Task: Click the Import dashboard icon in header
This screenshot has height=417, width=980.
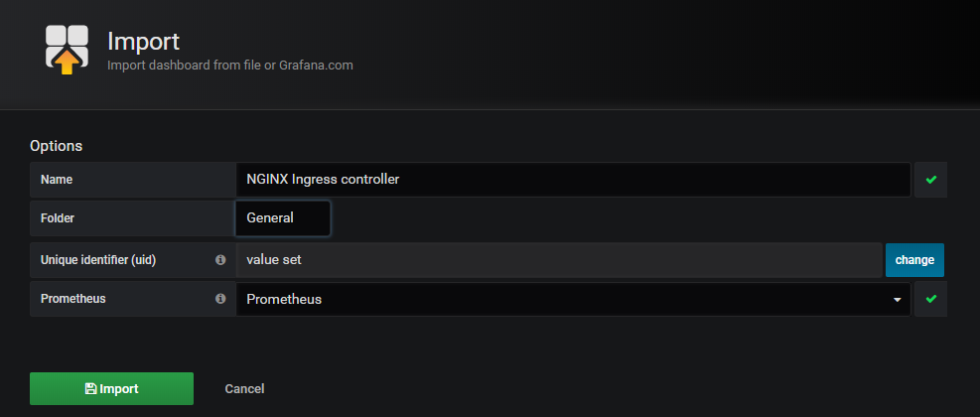Action: click(67, 50)
